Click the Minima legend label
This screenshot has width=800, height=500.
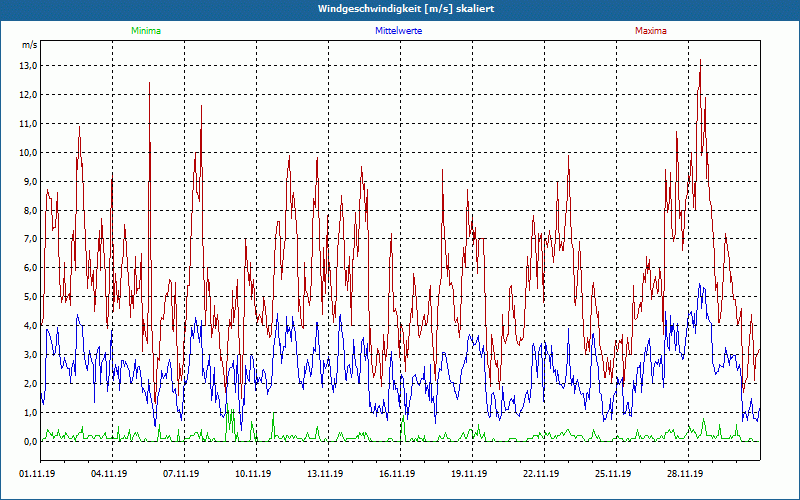click(x=146, y=31)
